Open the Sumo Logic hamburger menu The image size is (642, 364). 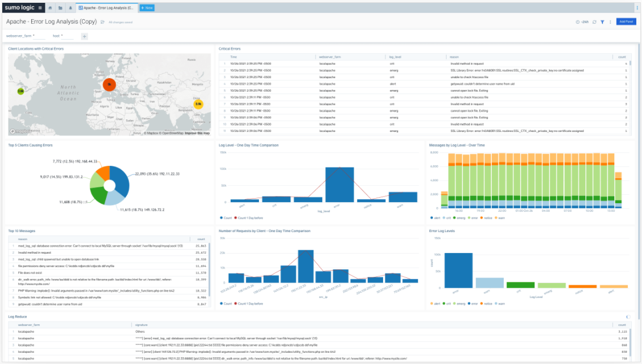click(40, 8)
